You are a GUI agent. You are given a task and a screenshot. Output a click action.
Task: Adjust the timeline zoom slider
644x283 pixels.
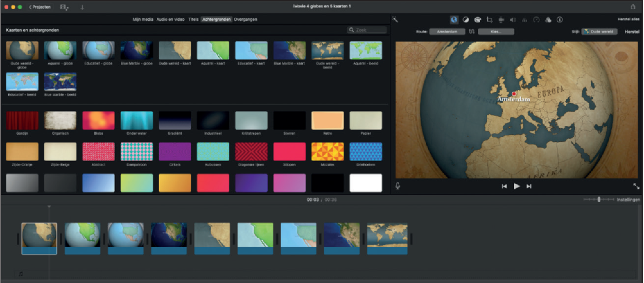tap(599, 200)
